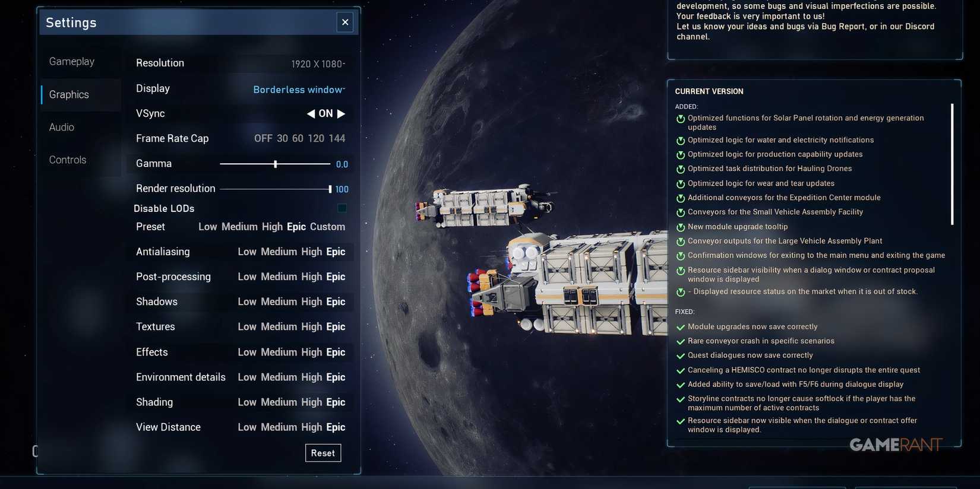Click the VSync left arrow
Screen dimensions: 980x489
pyautogui.click(x=311, y=114)
